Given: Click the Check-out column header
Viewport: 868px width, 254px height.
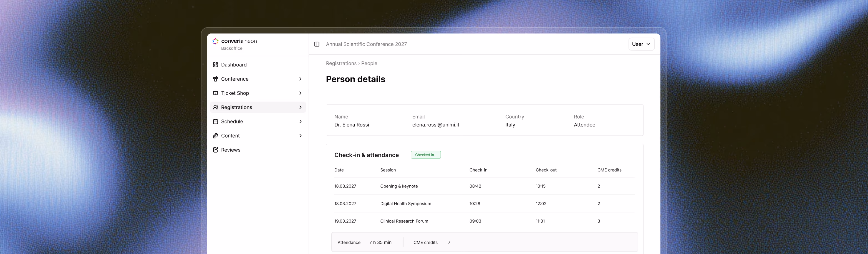Looking at the screenshot, I should pyautogui.click(x=546, y=170).
